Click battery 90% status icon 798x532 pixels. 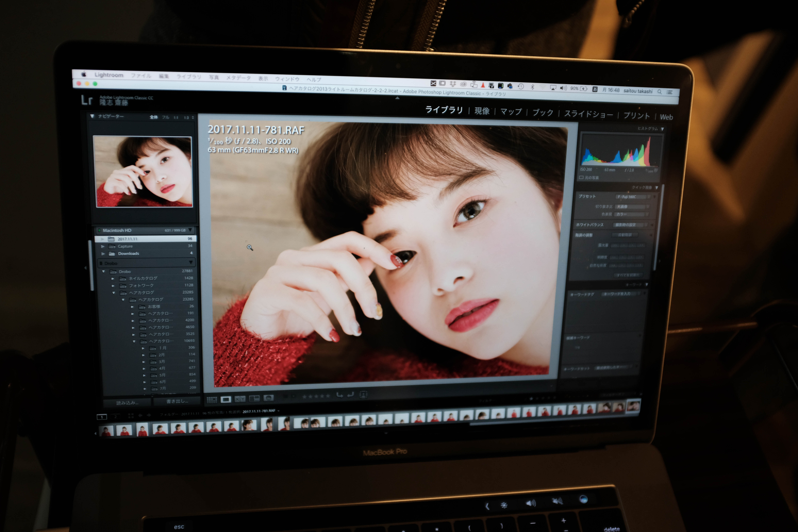579,89
